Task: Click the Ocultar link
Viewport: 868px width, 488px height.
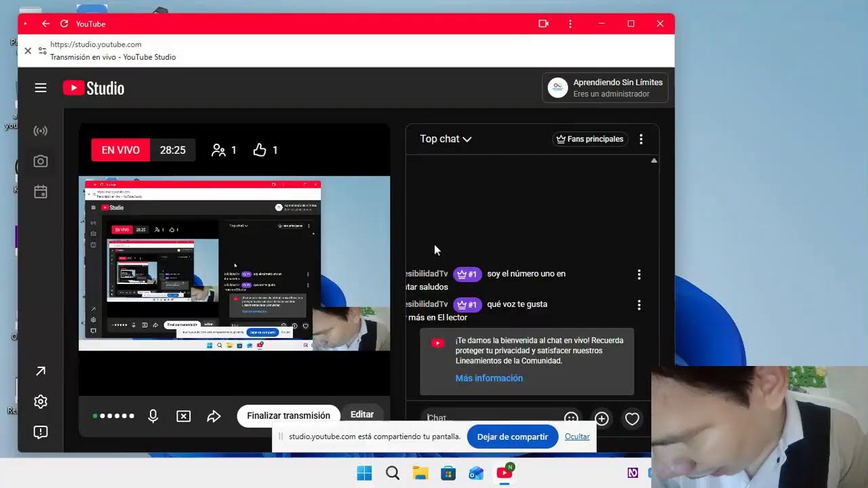Action: click(x=577, y=436)
